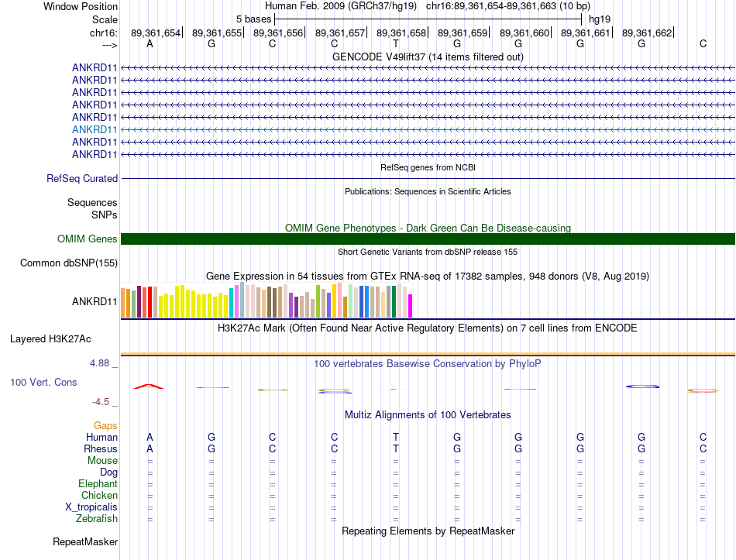Select the Rhesus alignment row label
The image size is (736, 560).
[x=101, y=449]
